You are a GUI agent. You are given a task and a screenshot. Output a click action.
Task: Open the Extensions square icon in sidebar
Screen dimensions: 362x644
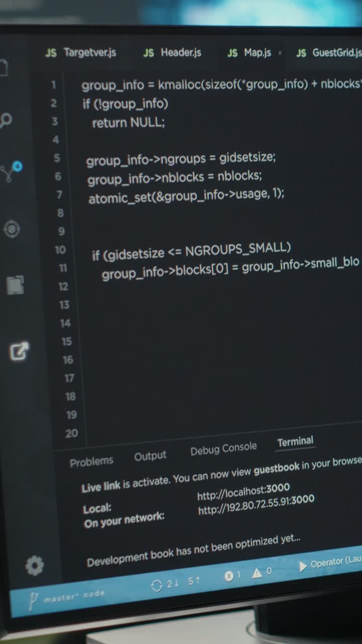15,285
